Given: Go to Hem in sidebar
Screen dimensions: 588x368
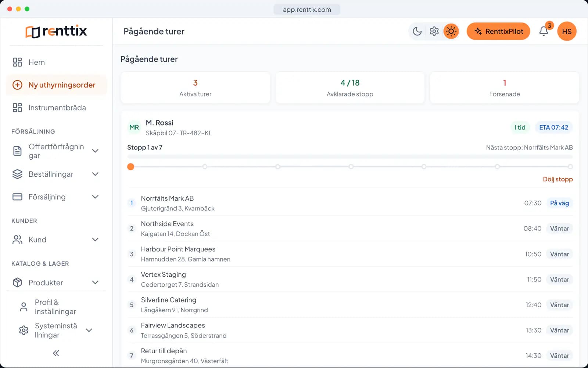Looking at the screenshot, I should (56, 62).
